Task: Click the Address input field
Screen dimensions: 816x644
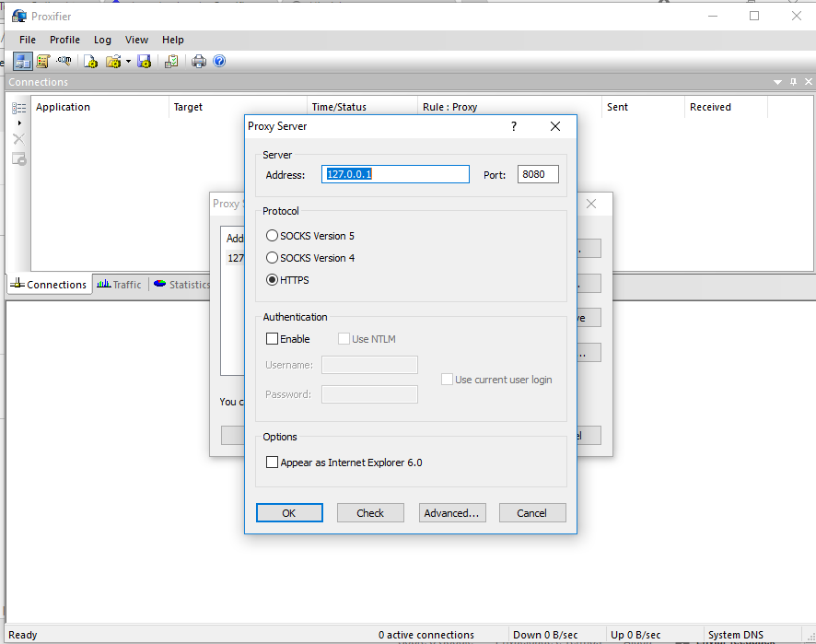Action: 395,174
